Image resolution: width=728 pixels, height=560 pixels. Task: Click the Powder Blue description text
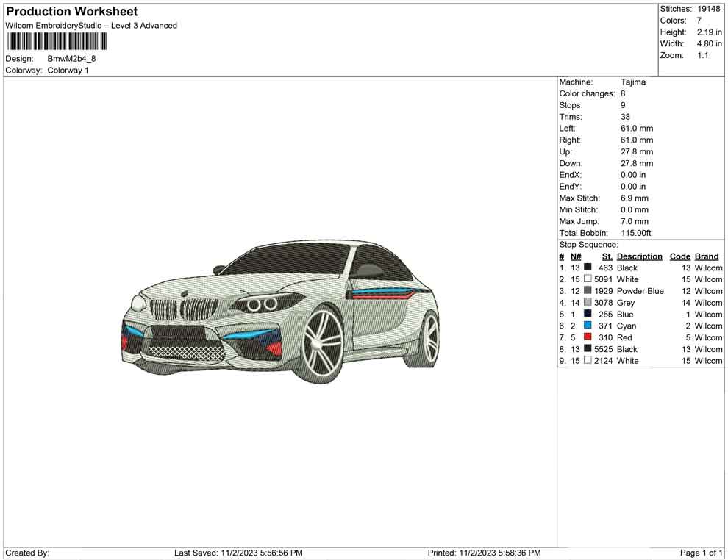640,291
